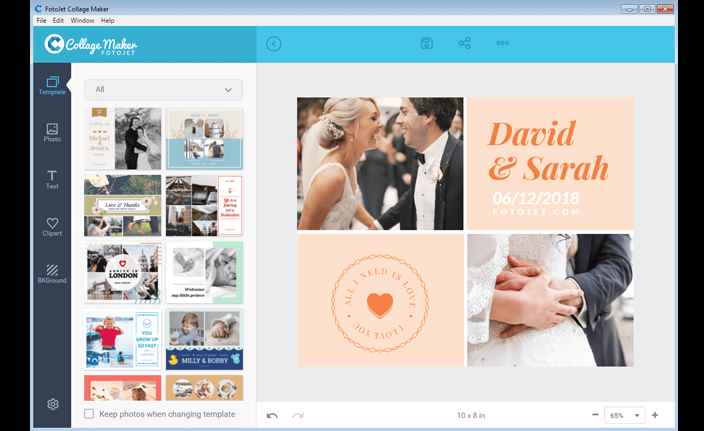The height and width of the screenshot is (431, 704).
Task: Open the Photo panel in sidebar
Action: pos(52,132)
